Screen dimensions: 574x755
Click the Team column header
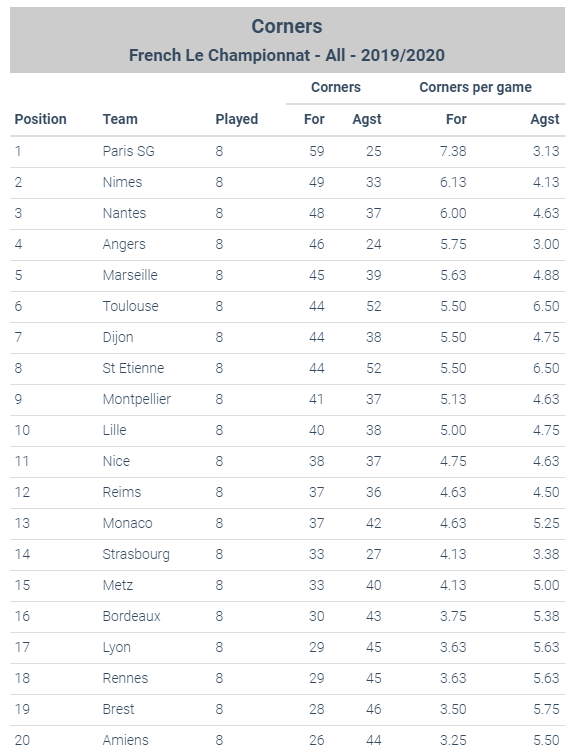[120, 119]
